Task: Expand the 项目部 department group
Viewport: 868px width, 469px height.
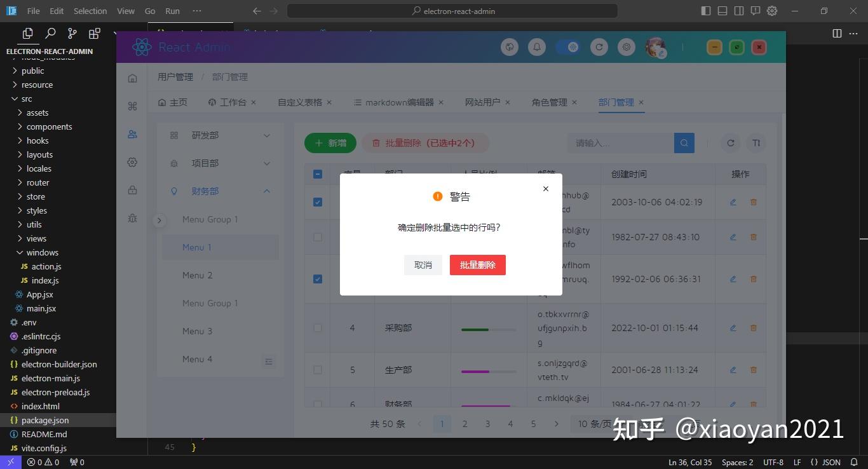Action: coord(266,163)
